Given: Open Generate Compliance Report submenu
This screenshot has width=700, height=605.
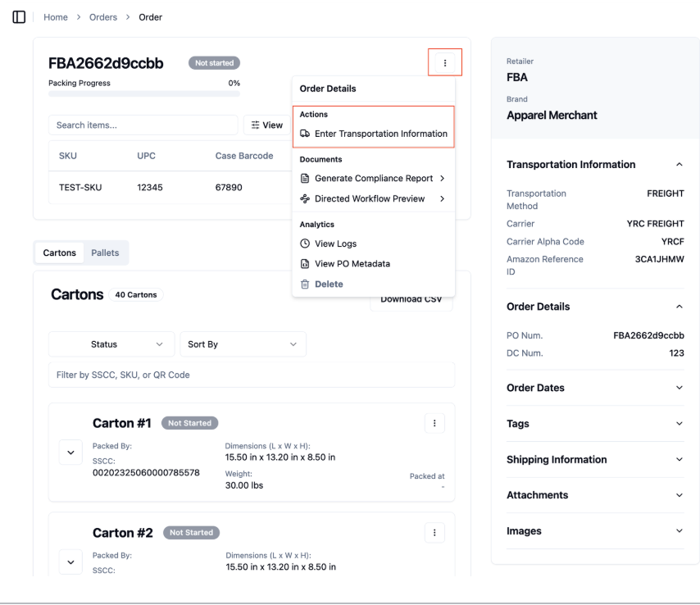Looking at the screenshot, I should pyautogui.click(x=373, y=178).
